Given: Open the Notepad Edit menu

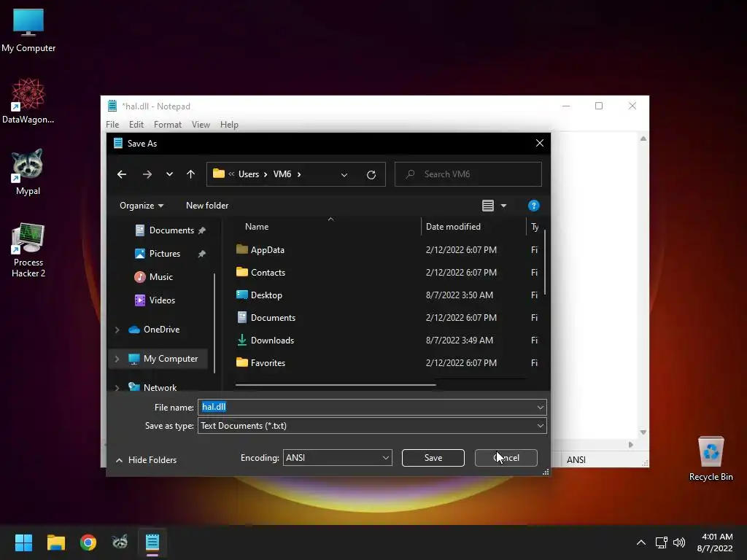Looking at the screenshot, I should [136, 125].
